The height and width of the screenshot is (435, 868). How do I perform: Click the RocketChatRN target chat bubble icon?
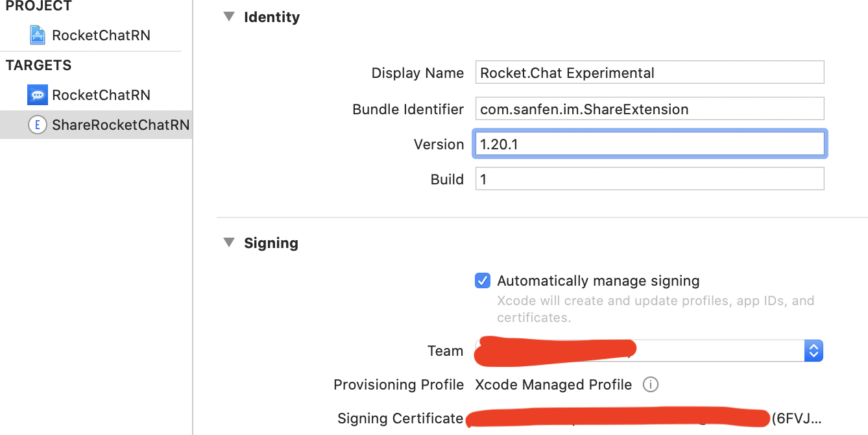[x=38, y=95]
